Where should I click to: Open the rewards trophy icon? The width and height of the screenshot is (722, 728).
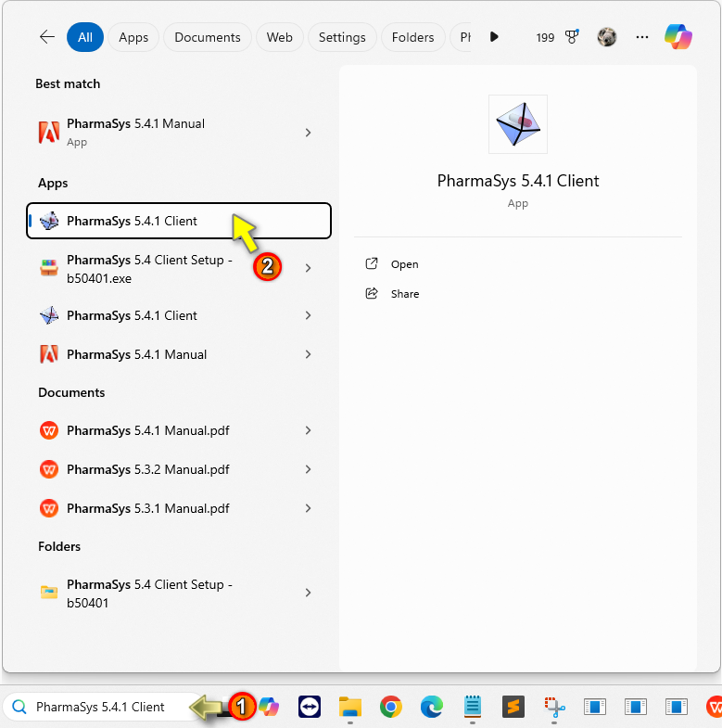(x=572, y=37)
